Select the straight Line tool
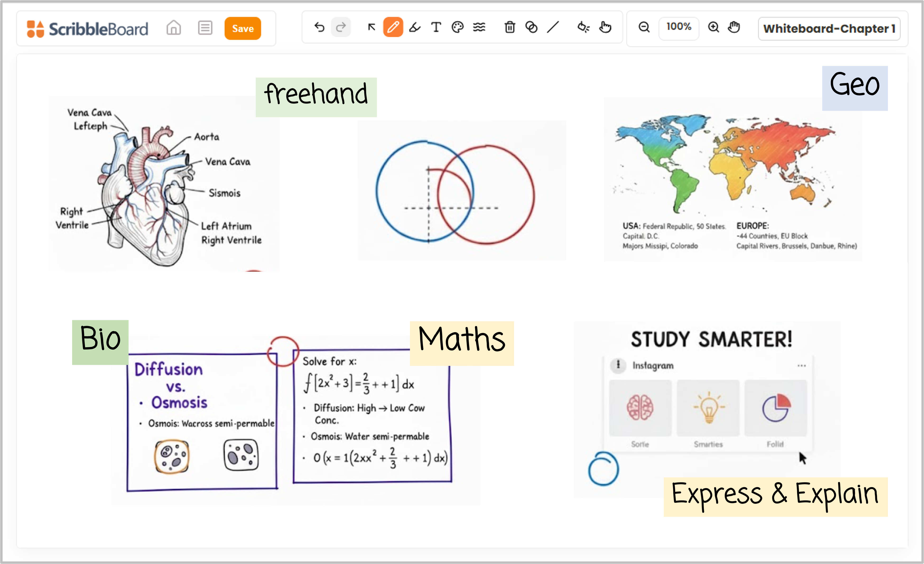The width and height of the screenshot is (924, 564). pyautogui.click(x=553, y=27)
